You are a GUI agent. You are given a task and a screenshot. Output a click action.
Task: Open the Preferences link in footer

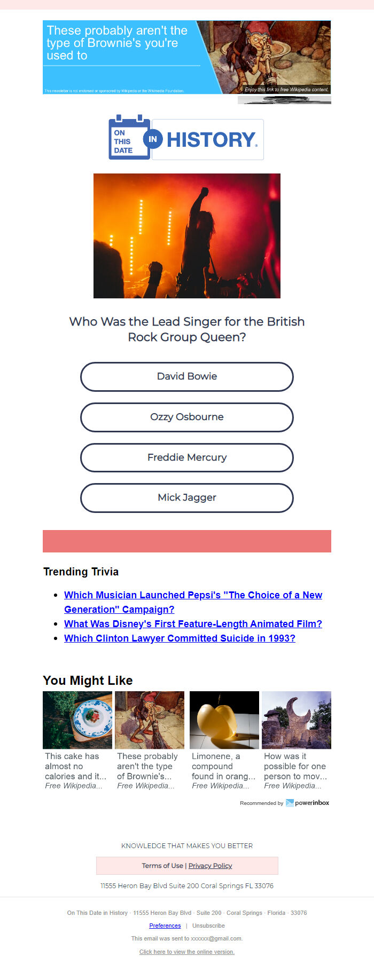[165, 926]
